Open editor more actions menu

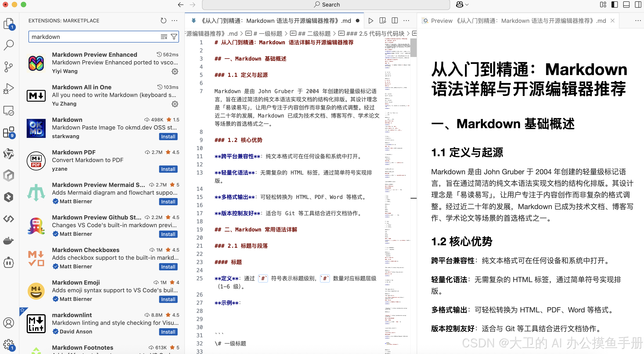[406, 21]
